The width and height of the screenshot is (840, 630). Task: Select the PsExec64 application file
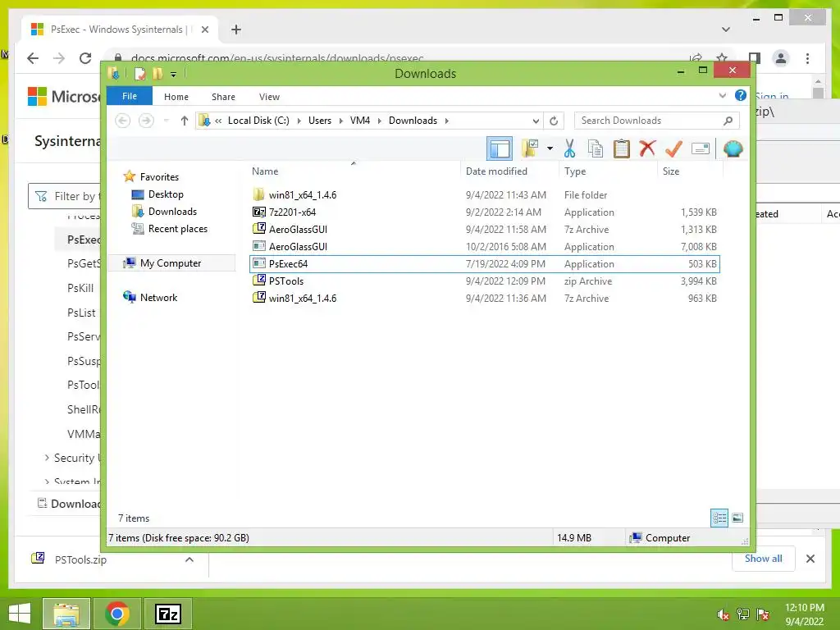(484, 263)
